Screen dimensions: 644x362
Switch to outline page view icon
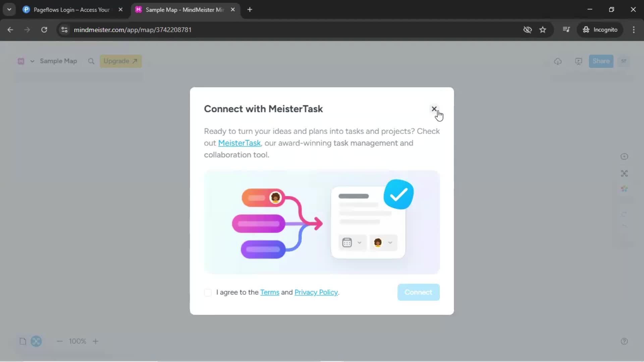pyautogui.click(x=23, y=341)
